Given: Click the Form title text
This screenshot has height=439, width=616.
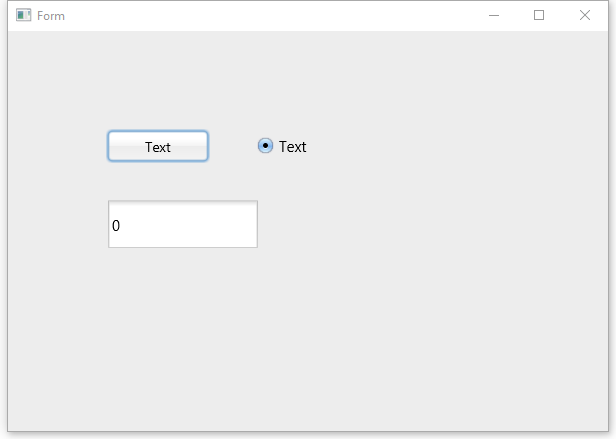Looking at the screenshot, I should [51, 16].
